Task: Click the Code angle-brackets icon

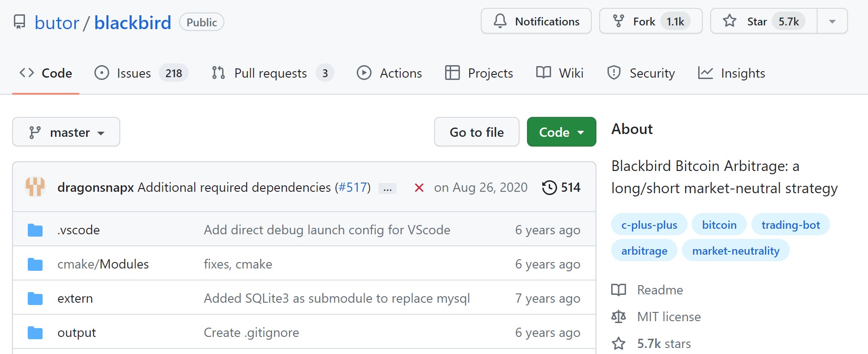Action: pyautogui.click(x=27, y=73)
